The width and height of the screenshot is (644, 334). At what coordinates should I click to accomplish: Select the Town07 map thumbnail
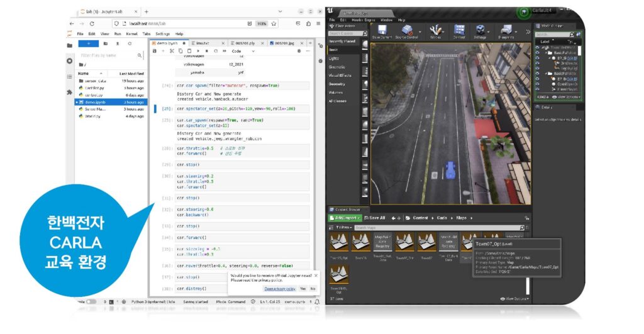tap(426, 242)
